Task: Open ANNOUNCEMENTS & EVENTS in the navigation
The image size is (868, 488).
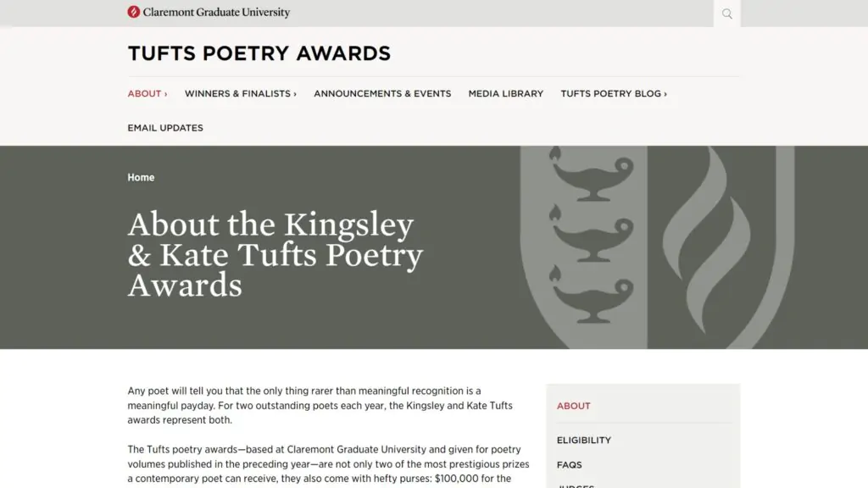Action: [x=382, y=94]
